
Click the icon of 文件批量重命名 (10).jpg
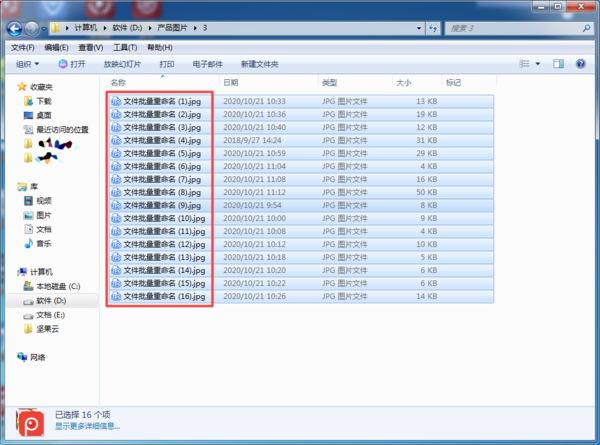coord(116,218)
